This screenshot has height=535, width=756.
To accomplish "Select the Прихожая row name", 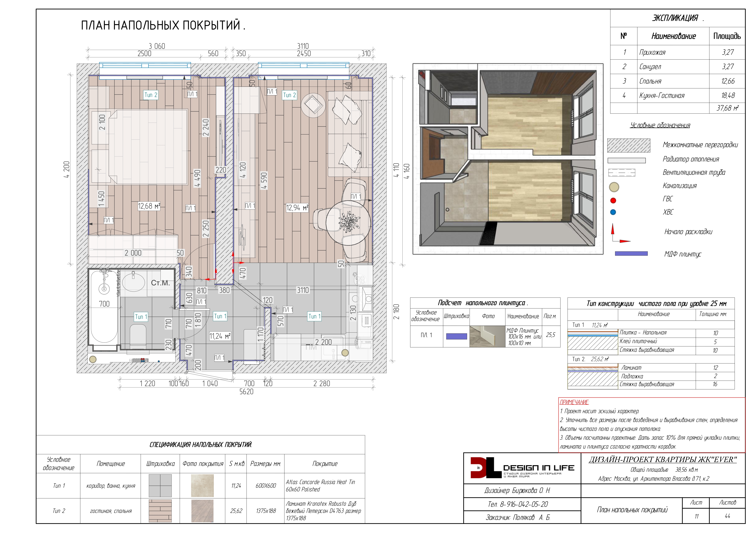I will 652,52.
